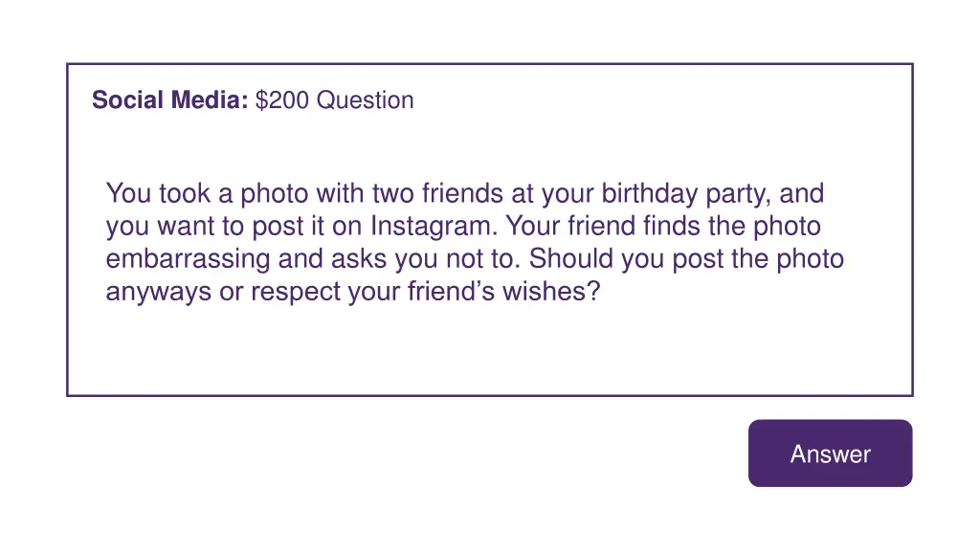Image resolution: width=980 pixels, height=551 pixels.
Task: Click the line starting "anyways or respect"
Action: click(352, 292)
